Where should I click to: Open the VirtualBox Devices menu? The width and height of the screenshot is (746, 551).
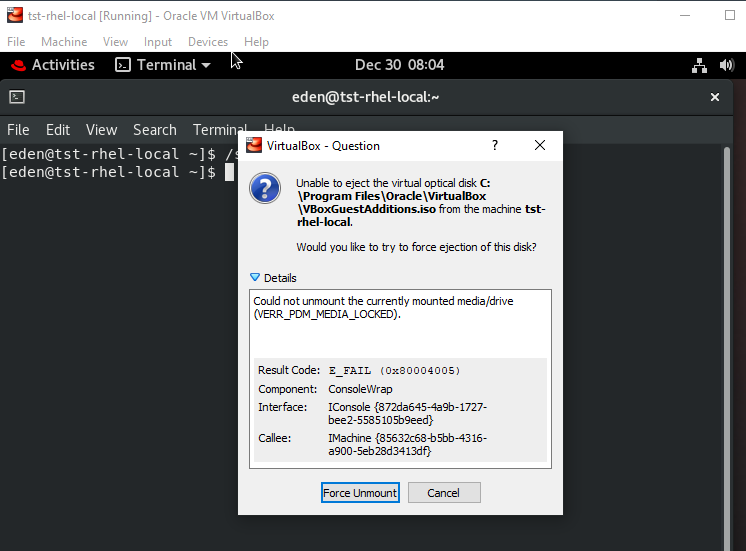coord(208,42)
